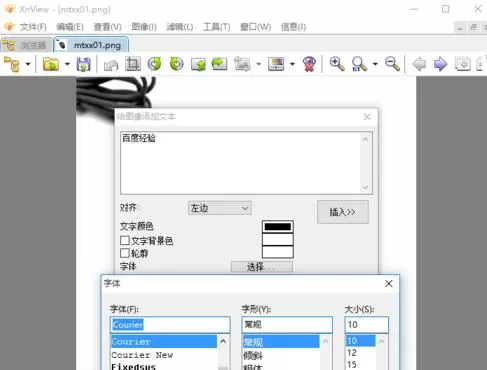Open the folder tree browser icon

[x=12, y=64]
